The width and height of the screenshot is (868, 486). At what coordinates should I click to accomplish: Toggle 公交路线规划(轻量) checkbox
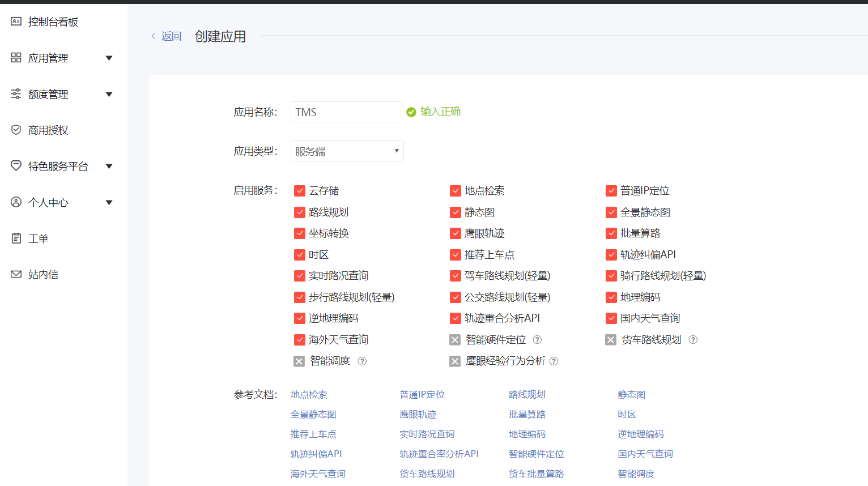pyautogui.click(x=456, y=297)
